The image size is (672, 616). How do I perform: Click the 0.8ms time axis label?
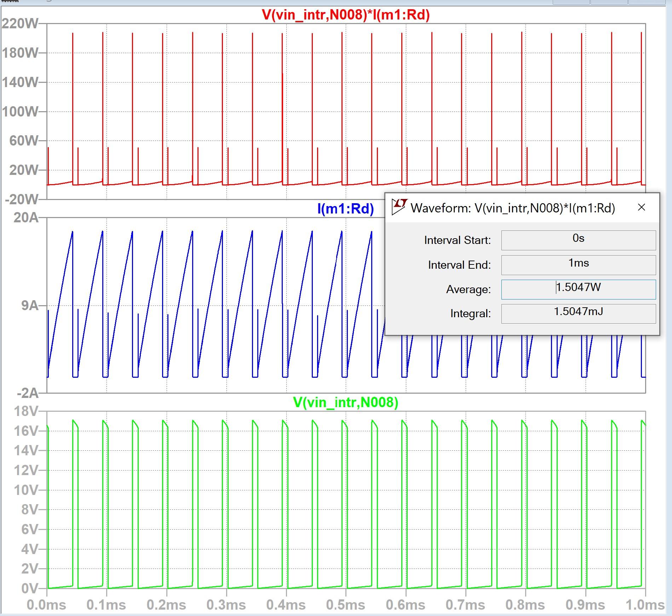[x=525, y=605]
